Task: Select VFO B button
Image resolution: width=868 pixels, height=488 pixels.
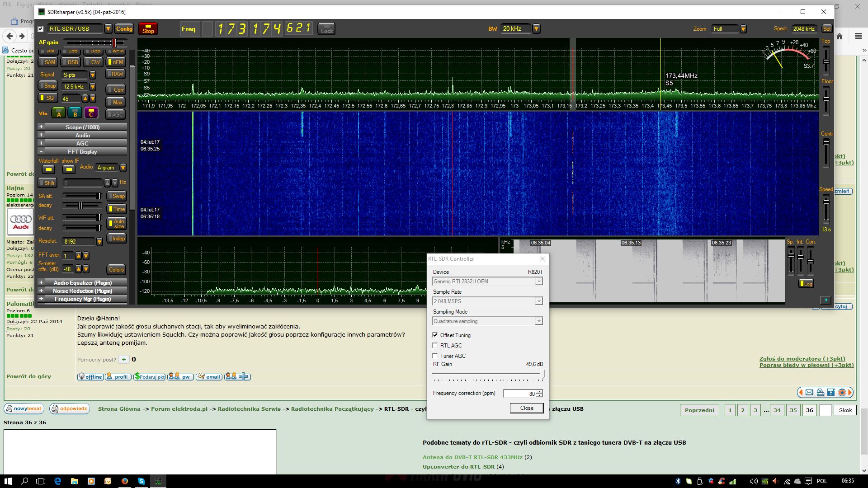Action: (x=75, y=113)
